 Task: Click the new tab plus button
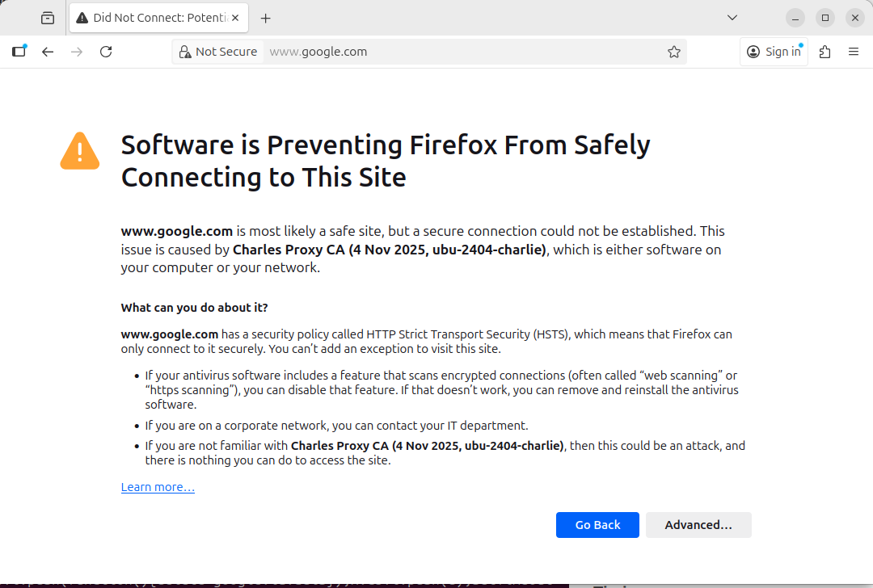[x=266, y=18]
